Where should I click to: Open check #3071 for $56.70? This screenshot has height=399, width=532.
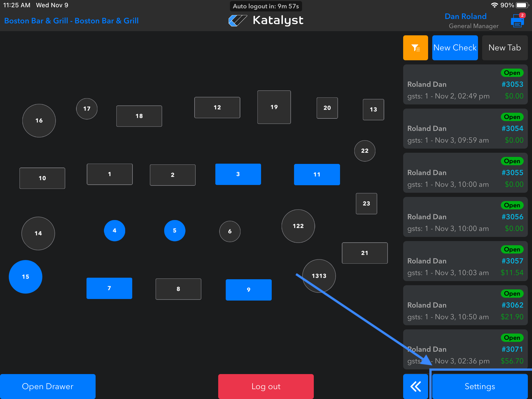(465, 349)
